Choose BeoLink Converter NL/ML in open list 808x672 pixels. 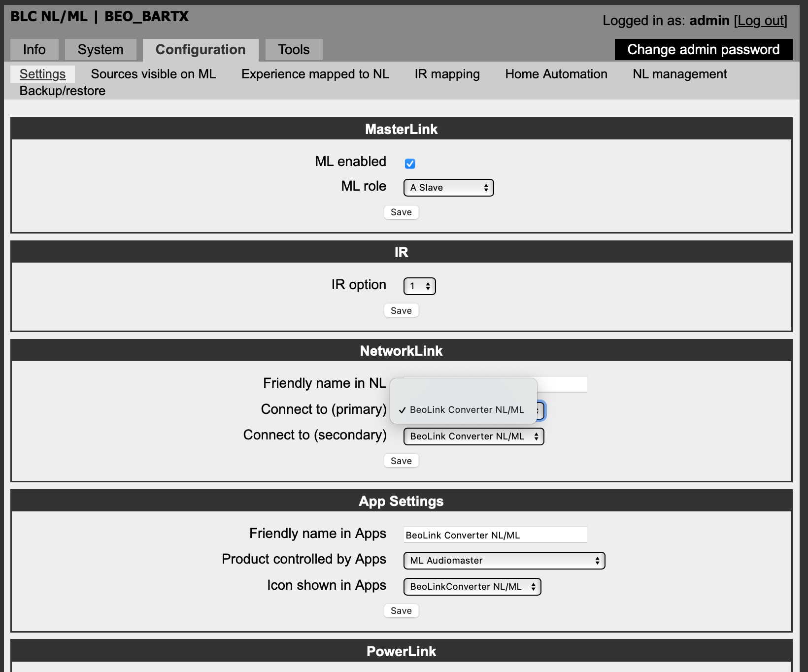tap(463, 410)
